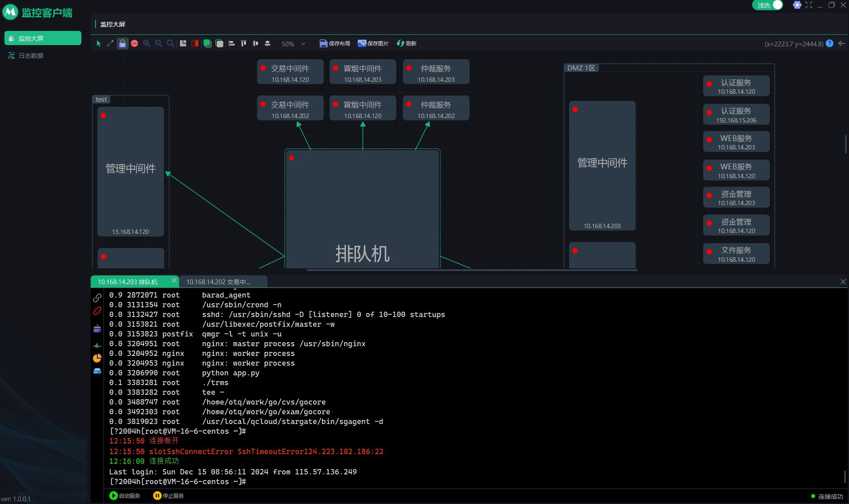Screen dimensions: 849x504
Task: Select 仲裁服务 node with IP 10.168.14.202
Action: [436, 108]
